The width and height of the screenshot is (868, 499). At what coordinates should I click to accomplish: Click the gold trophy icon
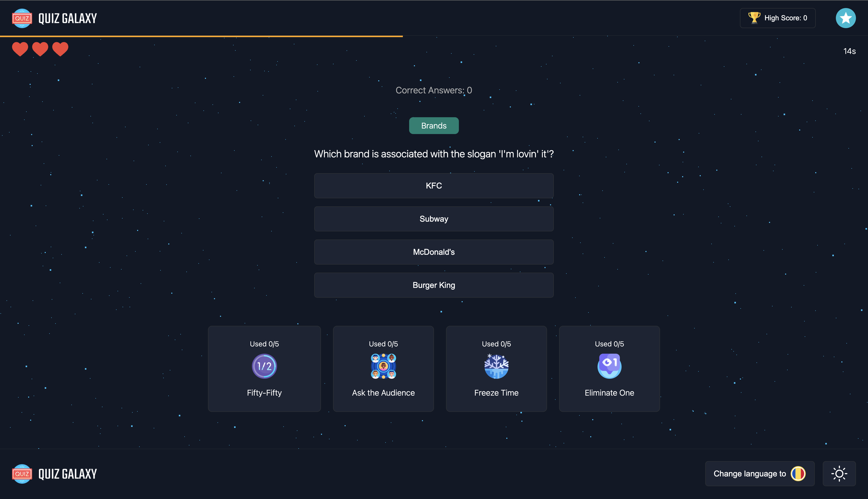point(754,18)
